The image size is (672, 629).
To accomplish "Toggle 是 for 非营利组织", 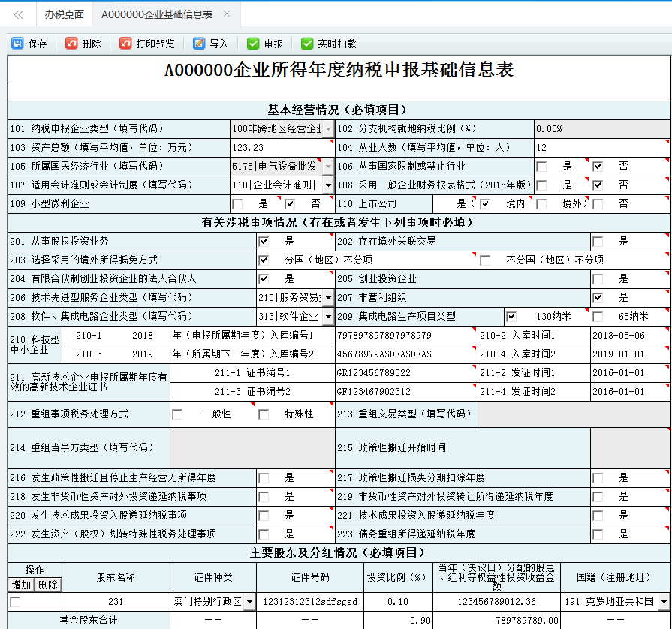I will click(598, 297).
